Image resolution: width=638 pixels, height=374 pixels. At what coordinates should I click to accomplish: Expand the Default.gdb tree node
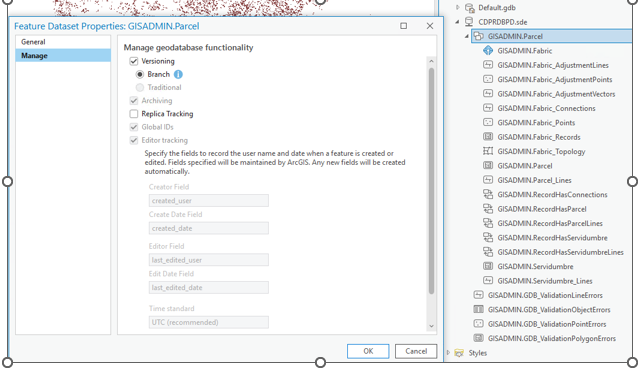458,7
